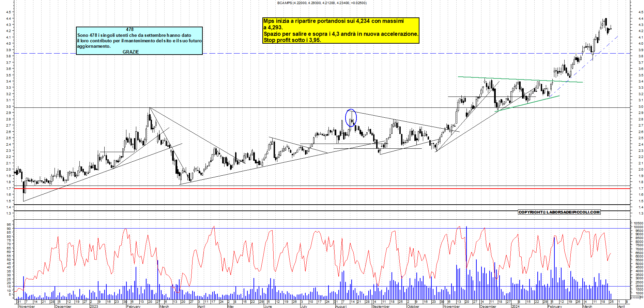Click '4.5' on the left price scale
Image resolution: width=644 pixels, height=308 pixels.
click(9, 12)
